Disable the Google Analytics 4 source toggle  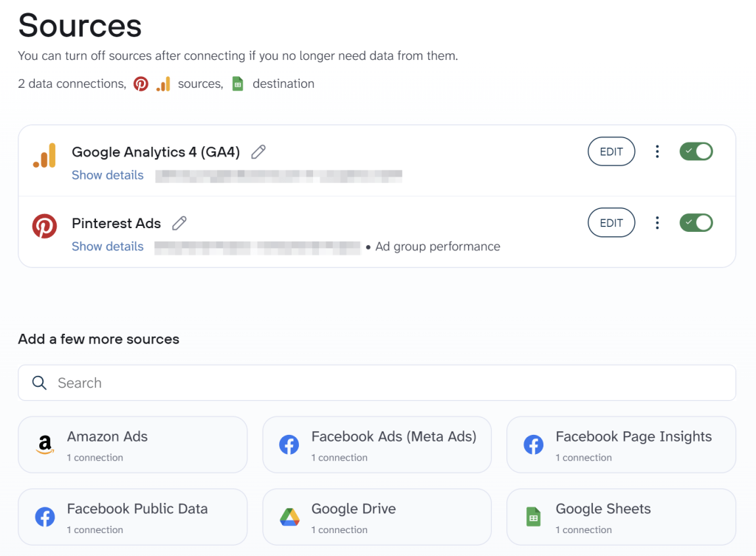pos(695,152)
